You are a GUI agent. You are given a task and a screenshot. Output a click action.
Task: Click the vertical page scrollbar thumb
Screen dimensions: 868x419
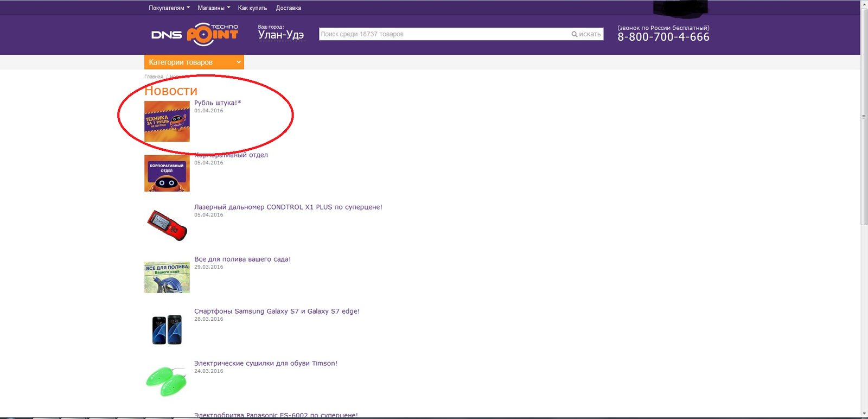coord(864,116)
